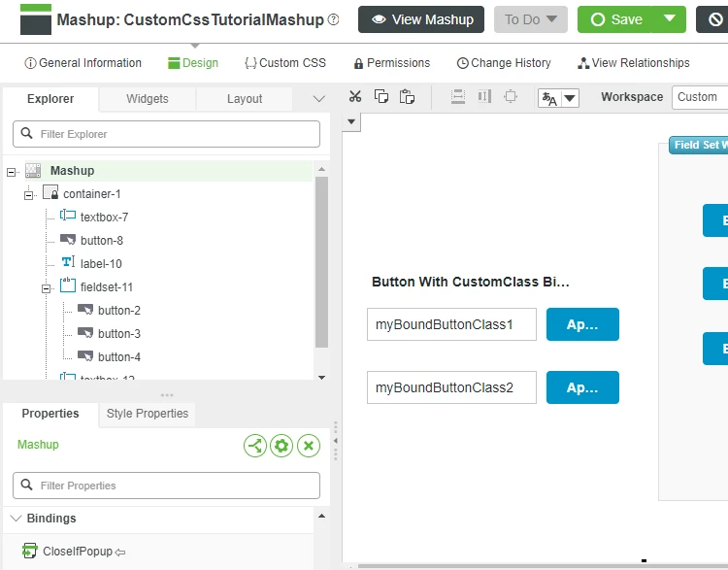Open the To Do dropdown
Image resolution: width=728 pixels, height=570 pixels.
pos(531,19)
